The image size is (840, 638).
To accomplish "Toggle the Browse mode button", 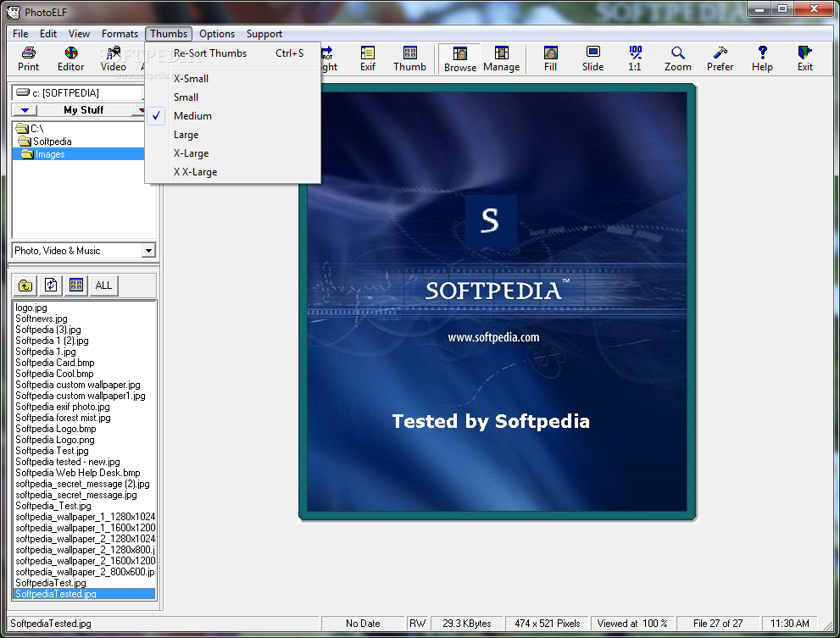I will coord(459,59).
